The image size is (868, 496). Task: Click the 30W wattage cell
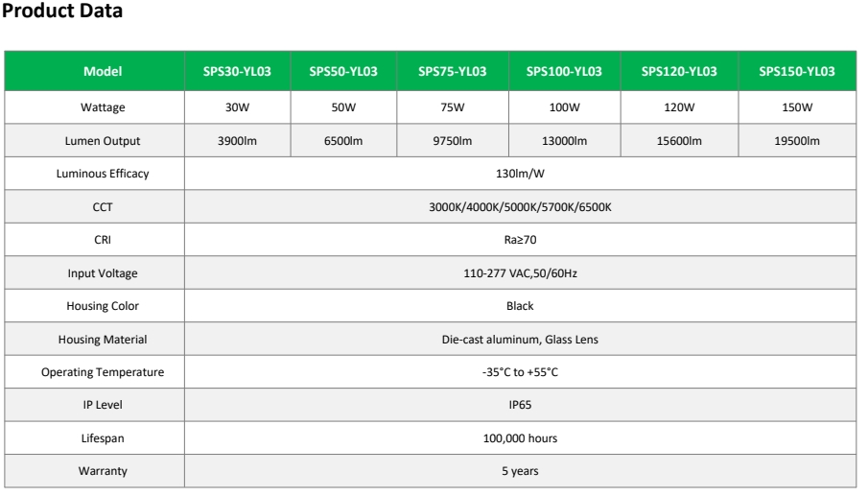(238, 107)
